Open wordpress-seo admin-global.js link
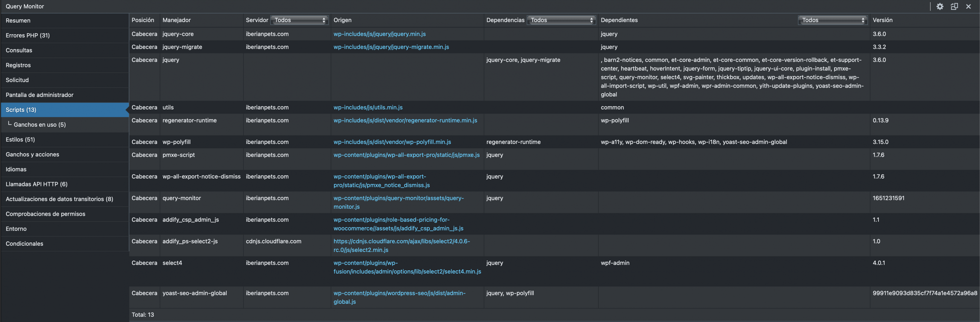This screenshot has height=322, width=980. coord(399,297)
